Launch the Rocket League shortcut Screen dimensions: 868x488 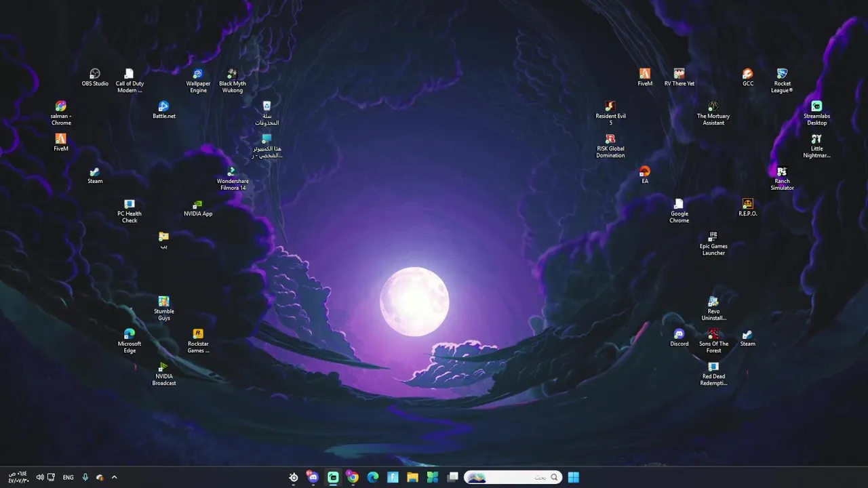(x=782, y=81)
